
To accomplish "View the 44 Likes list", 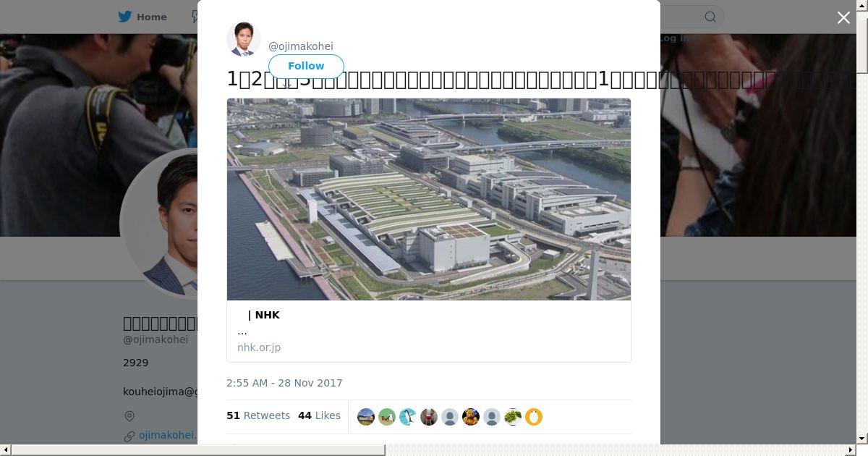I will pos(319,415).
